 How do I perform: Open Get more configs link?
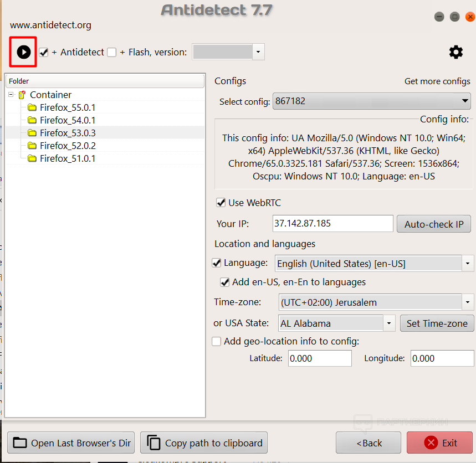[x=437, y=81]
